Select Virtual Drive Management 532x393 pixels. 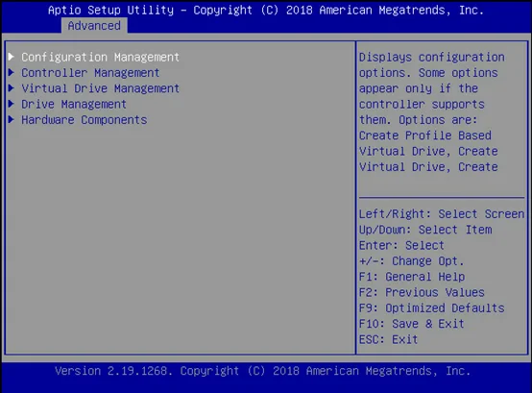pyautogui.click(x=100, y=88)
